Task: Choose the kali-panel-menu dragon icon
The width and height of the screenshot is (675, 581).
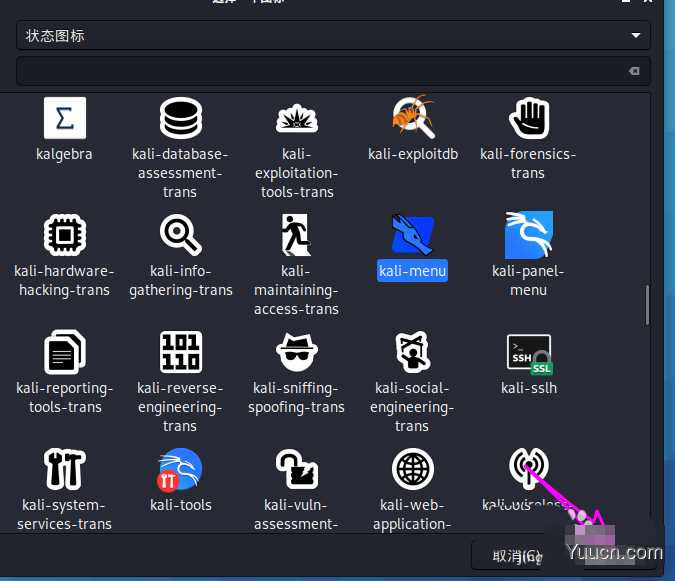Action: 529,235
